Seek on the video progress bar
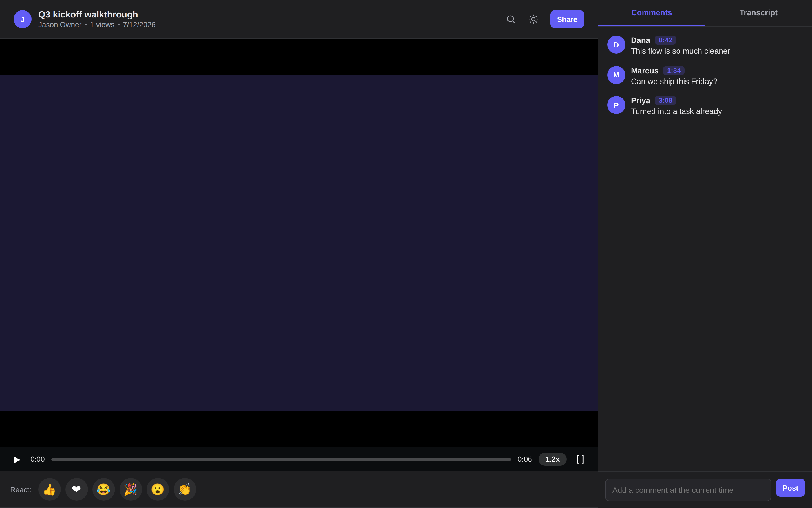This screenshot has width=812, height=508. click(281, 459)
